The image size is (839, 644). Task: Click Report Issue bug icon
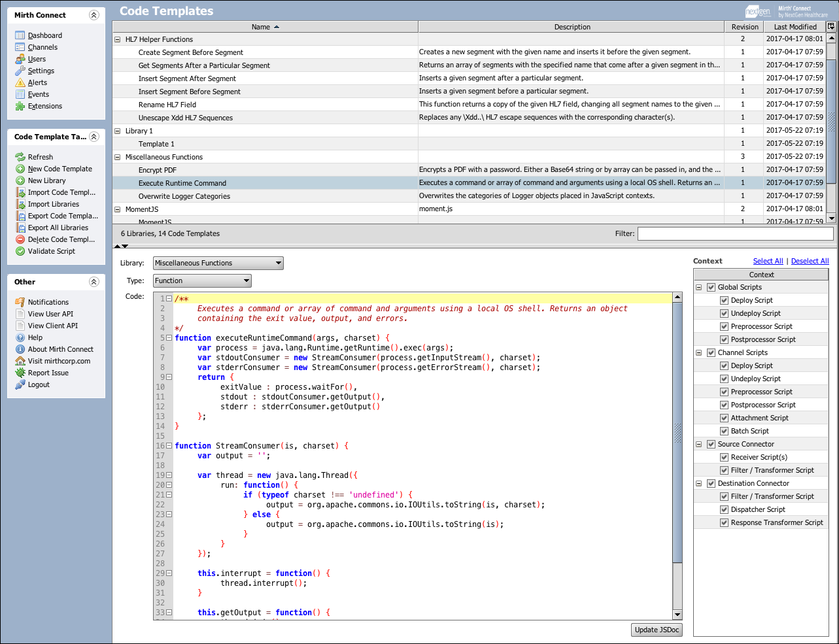click(20, 373)
